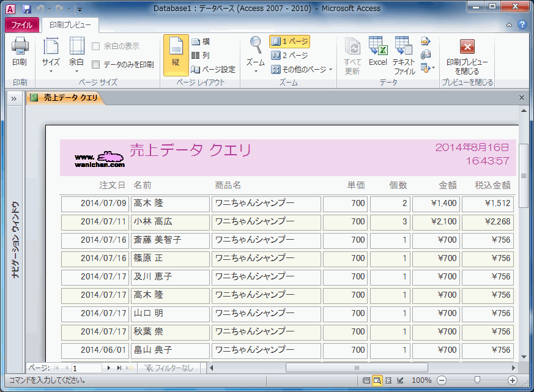This screenshot has height=392, width=534.
Task: Go to next page navigation button
Action: 109,368
